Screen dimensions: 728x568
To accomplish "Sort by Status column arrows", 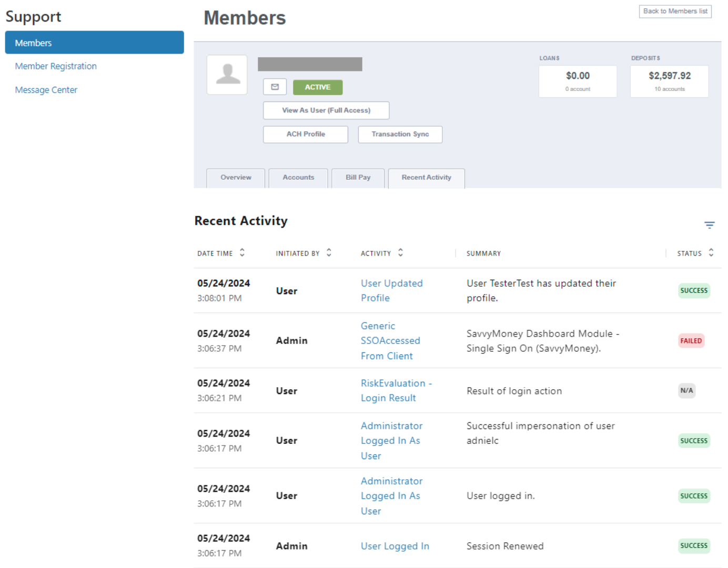I will [711, 253].
